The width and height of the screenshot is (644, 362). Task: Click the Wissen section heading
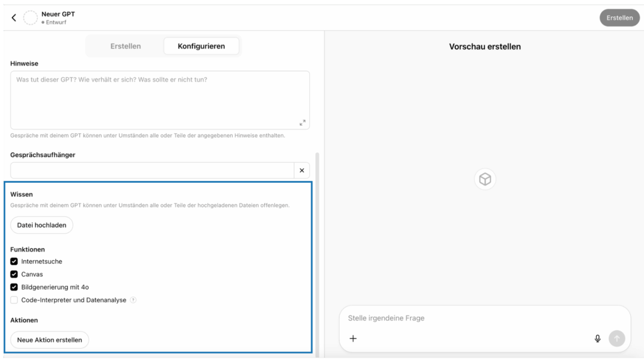(21, 195)
